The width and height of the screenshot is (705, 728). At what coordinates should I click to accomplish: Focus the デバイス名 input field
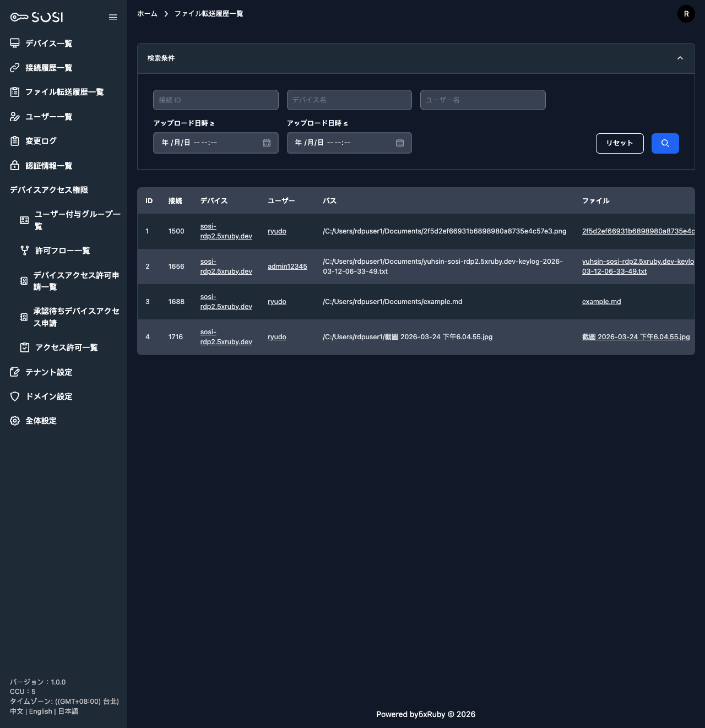click(349, 100)
